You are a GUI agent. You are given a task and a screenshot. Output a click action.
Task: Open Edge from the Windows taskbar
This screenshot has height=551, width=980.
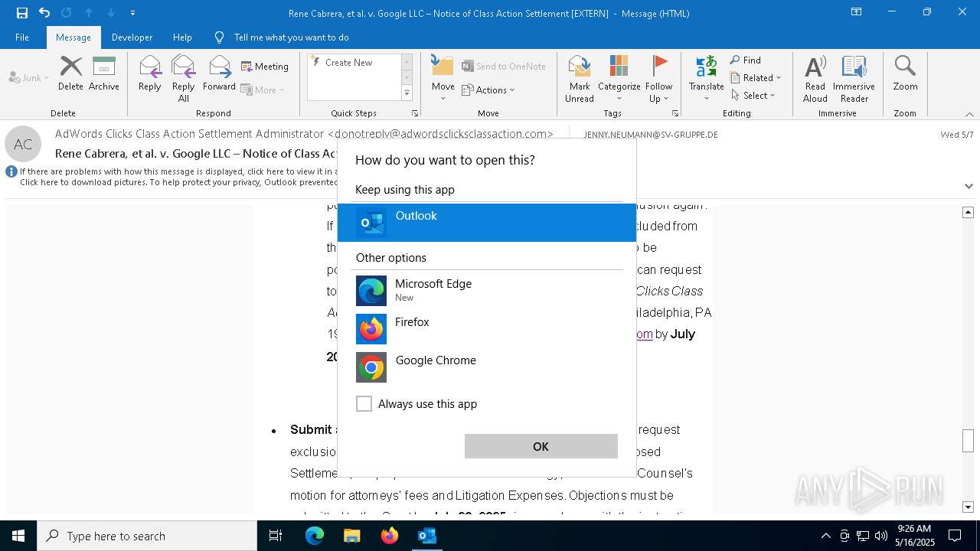[x=315, y=536]
